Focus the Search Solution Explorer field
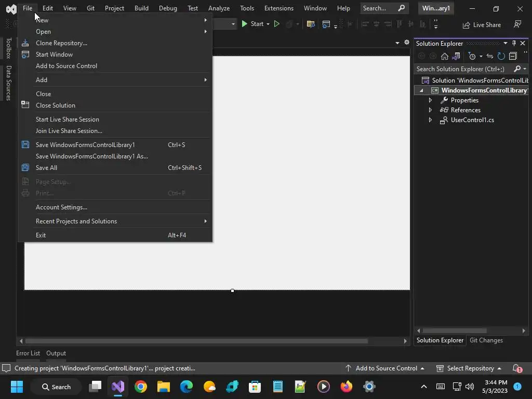 pyautogui.click(x=463, y=69)
